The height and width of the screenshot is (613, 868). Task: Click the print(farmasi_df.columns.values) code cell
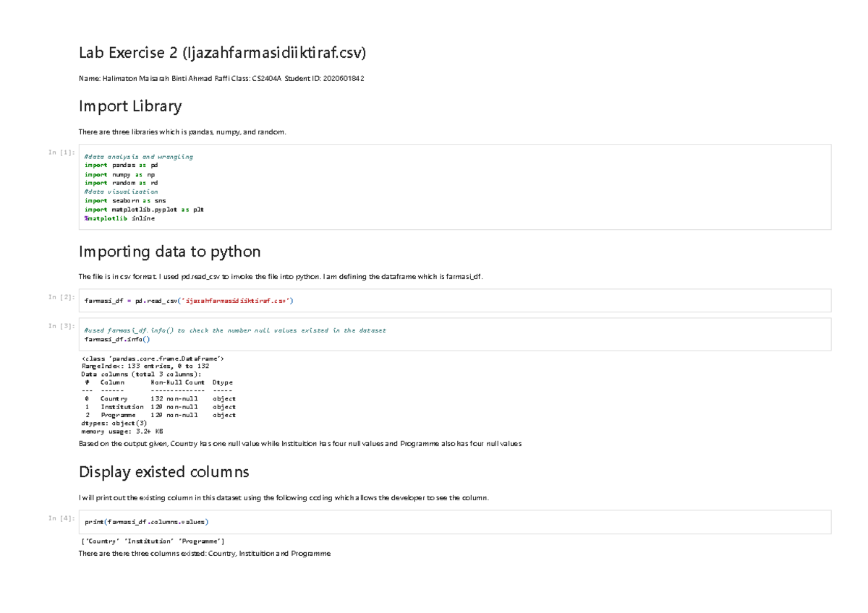(454, 522)
